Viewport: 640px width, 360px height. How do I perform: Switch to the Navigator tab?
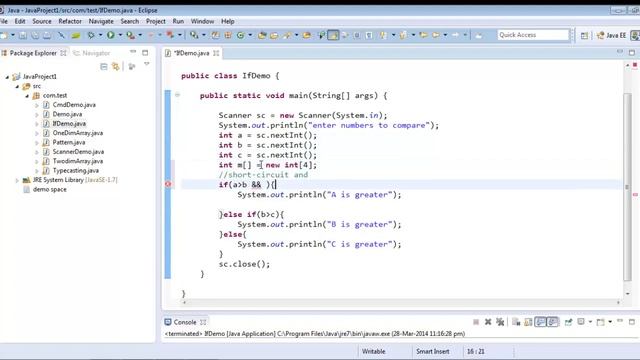coord(92,53)
